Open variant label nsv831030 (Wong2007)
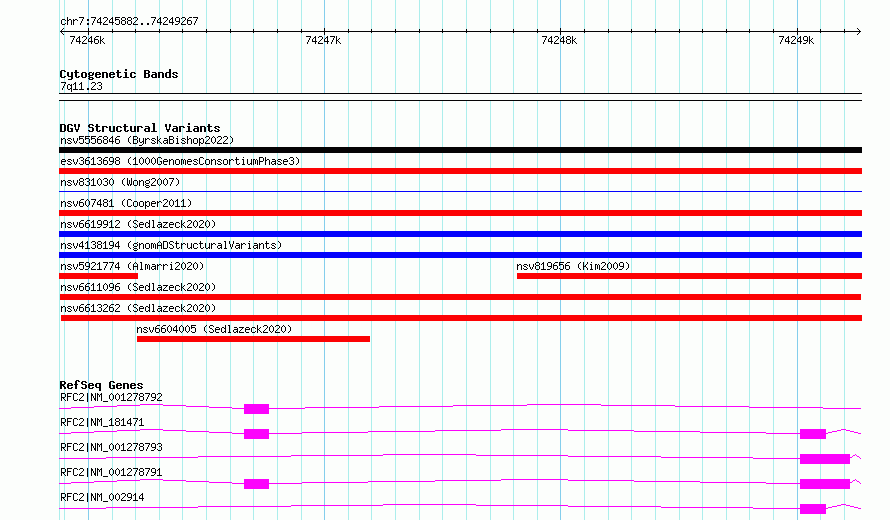 pyautogui.click(x=120, y=182)
